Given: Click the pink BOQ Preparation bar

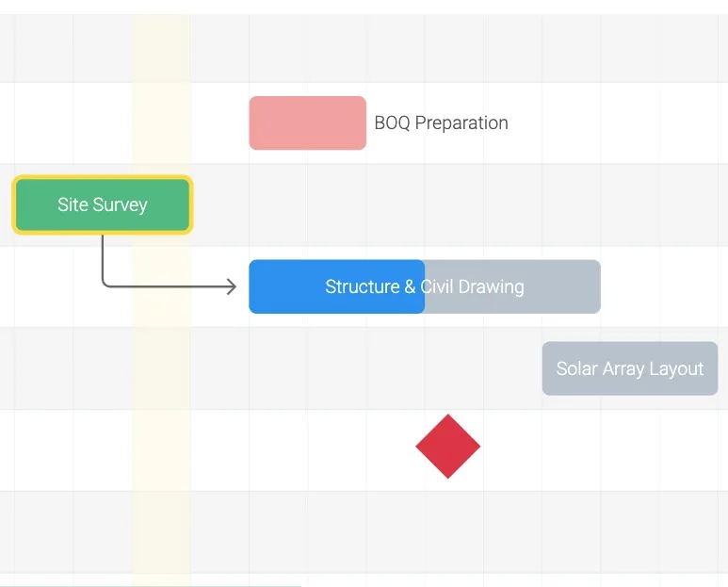Looking at the screenshot, I should pyautogui.click(x=307, y=122).
